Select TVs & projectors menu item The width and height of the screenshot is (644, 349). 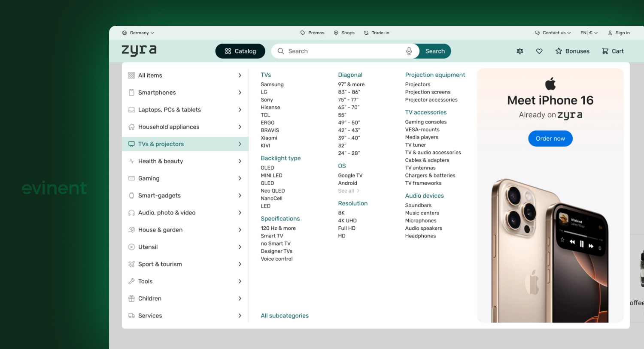point(185,144)
